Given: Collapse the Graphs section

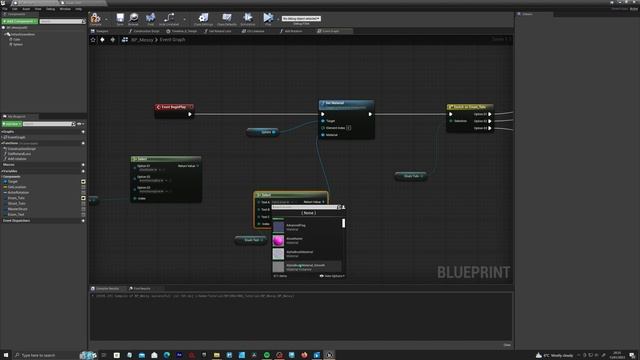Looking at the screenshot, I should (2, 132).
